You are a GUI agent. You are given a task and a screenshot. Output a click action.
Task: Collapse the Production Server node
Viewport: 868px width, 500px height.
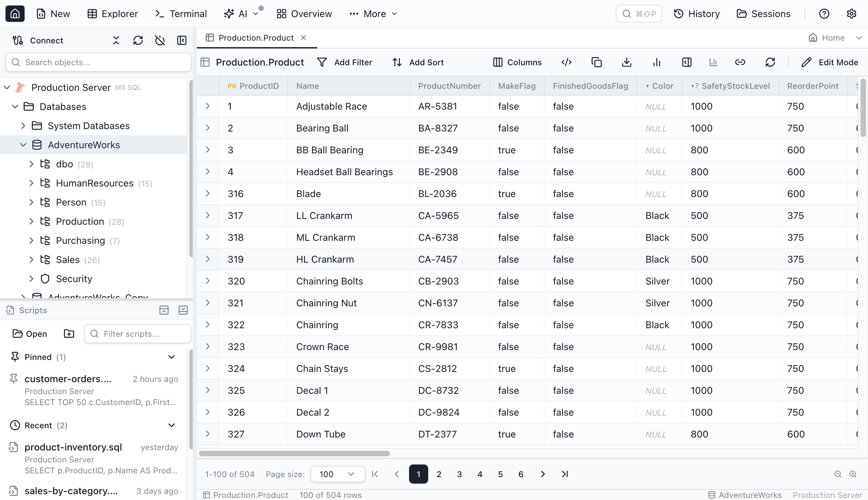pos(6,87)
